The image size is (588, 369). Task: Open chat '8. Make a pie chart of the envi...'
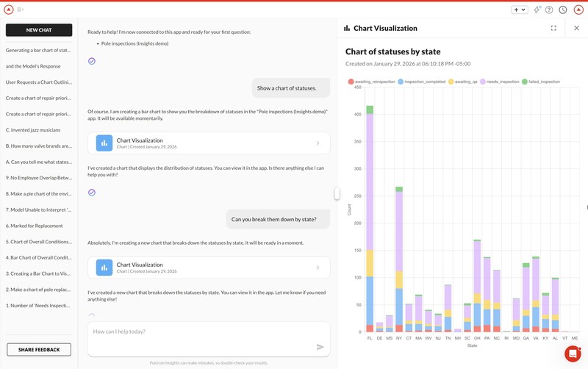(39, 193)
